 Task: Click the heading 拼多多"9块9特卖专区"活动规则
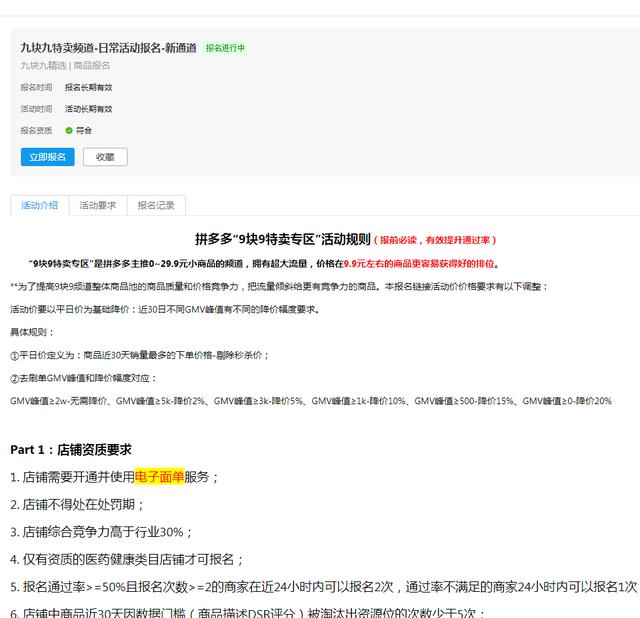[x=283, y=239]
